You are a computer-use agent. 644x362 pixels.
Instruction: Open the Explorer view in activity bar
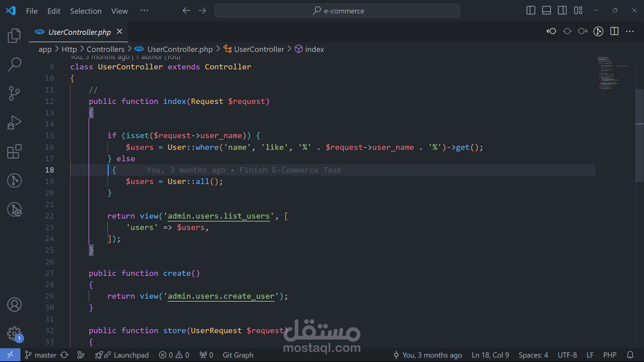pos(14,36)
